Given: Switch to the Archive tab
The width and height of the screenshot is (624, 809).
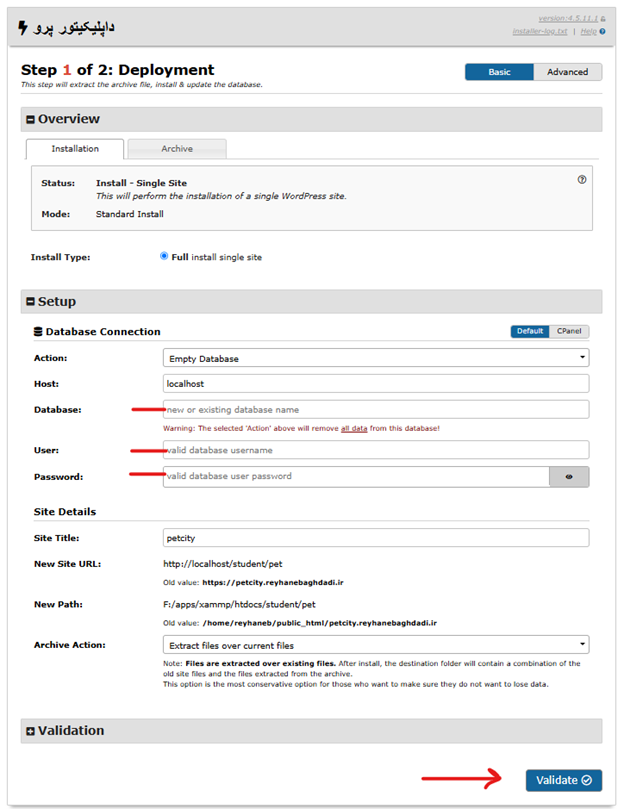Looking at the screenshot, I should point(177,149).
